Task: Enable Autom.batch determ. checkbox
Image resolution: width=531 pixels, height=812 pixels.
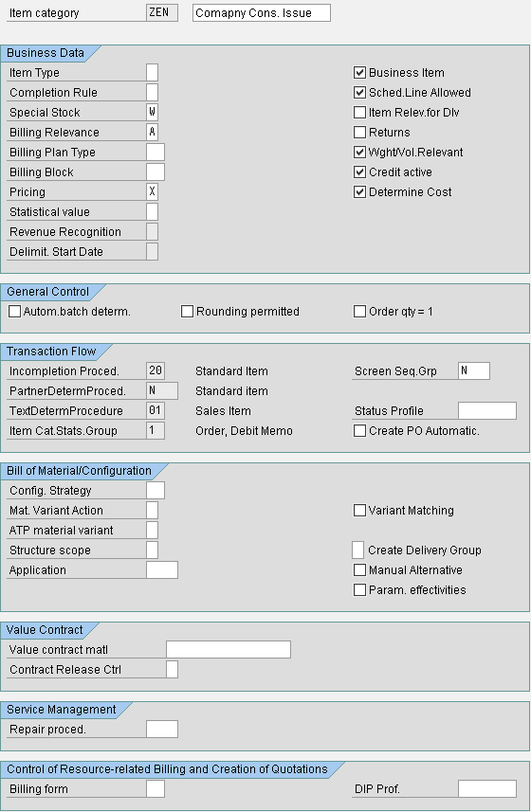Action: pyautogui.click(x=14, y=311)
